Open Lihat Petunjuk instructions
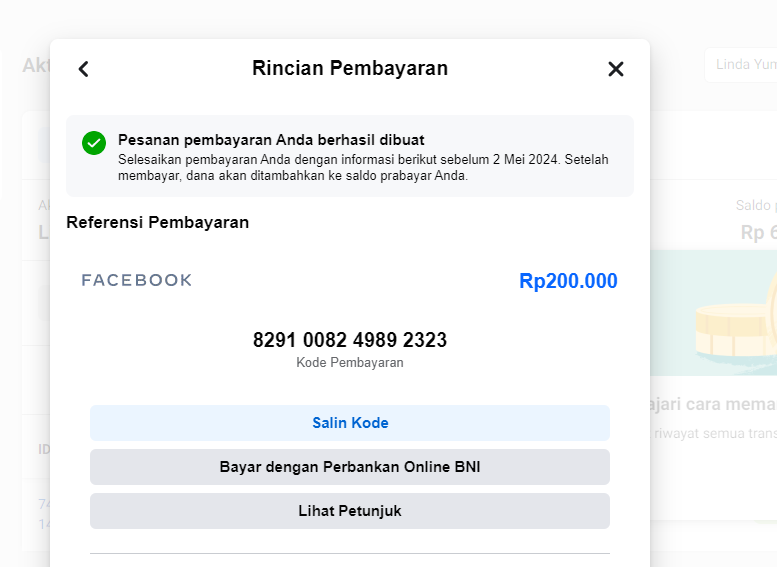 (x=350, y=511)
